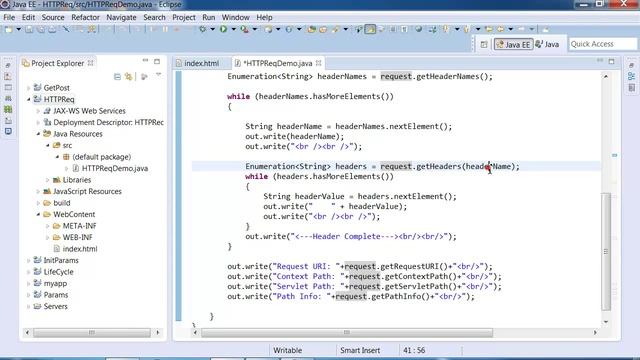Click green grid icon in left fast-view bar
Screen dimensions: 640x360
tap(8, 109)
